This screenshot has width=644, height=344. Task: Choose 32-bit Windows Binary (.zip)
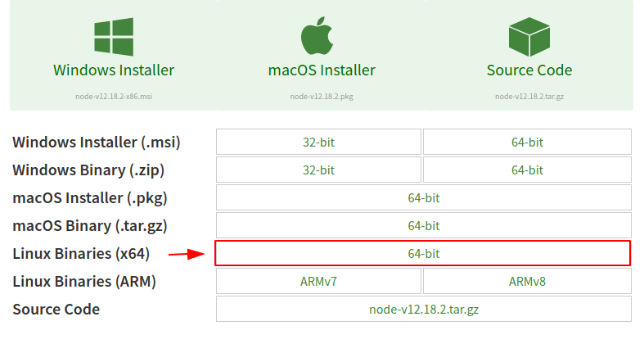[x=318, y=170]
